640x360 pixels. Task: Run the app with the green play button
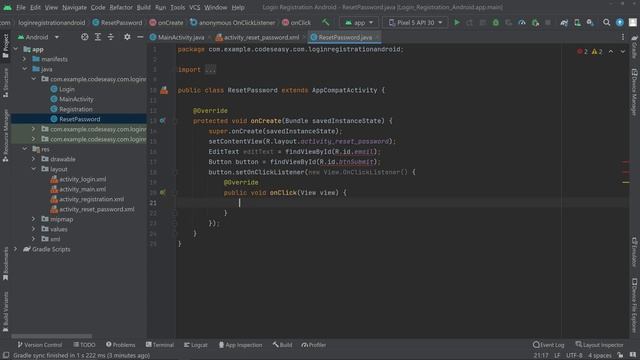[x=457, y=22]
